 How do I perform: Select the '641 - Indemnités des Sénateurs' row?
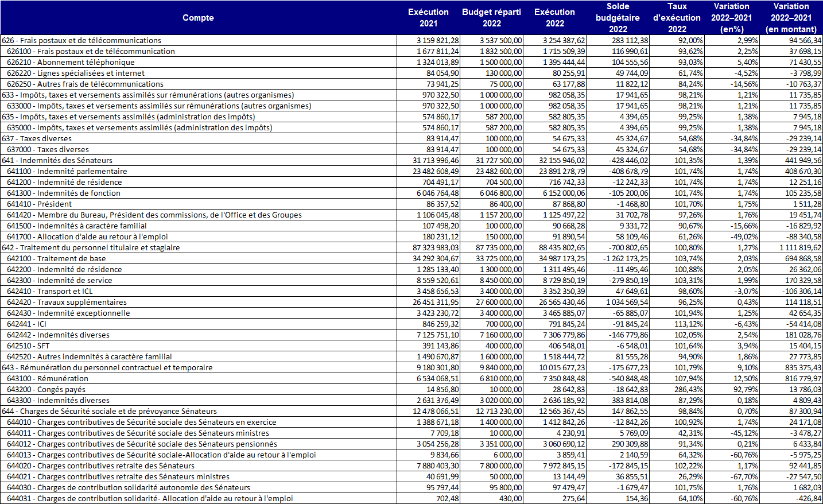[57, 161]
